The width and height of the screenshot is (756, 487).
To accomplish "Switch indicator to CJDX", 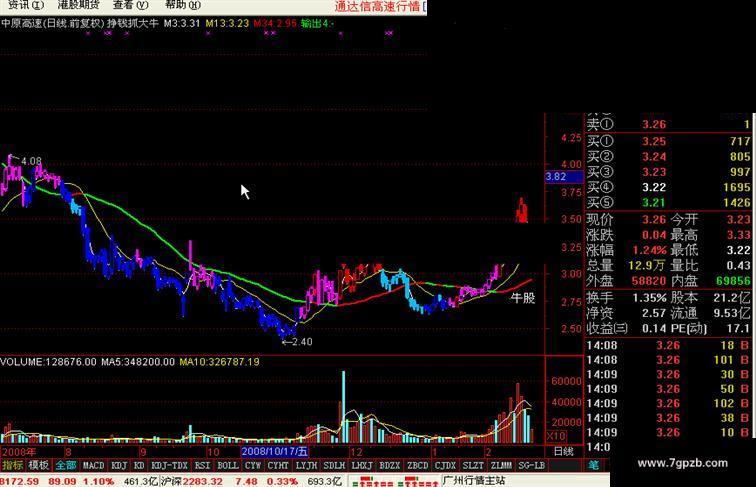I will [445, 465].
